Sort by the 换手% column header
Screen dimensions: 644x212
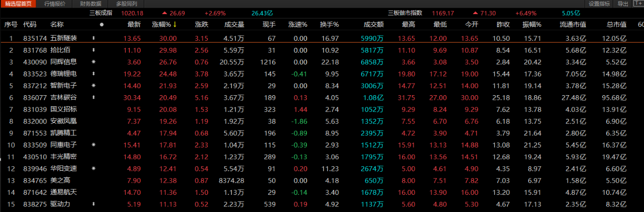tap(330, 24)
